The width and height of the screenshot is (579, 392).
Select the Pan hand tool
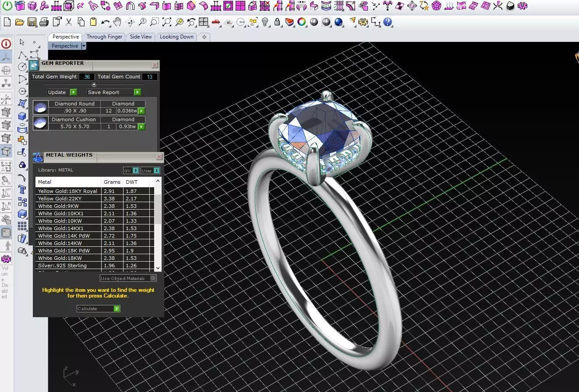(117, 22)
